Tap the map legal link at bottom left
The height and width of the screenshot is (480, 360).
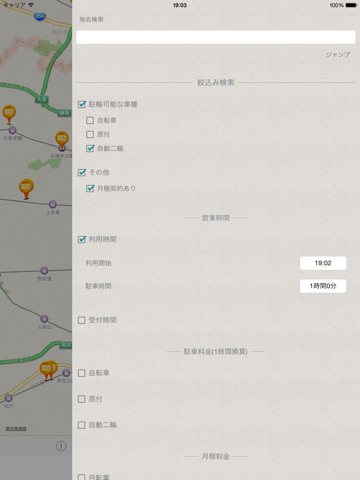click(x=16, y=429)
